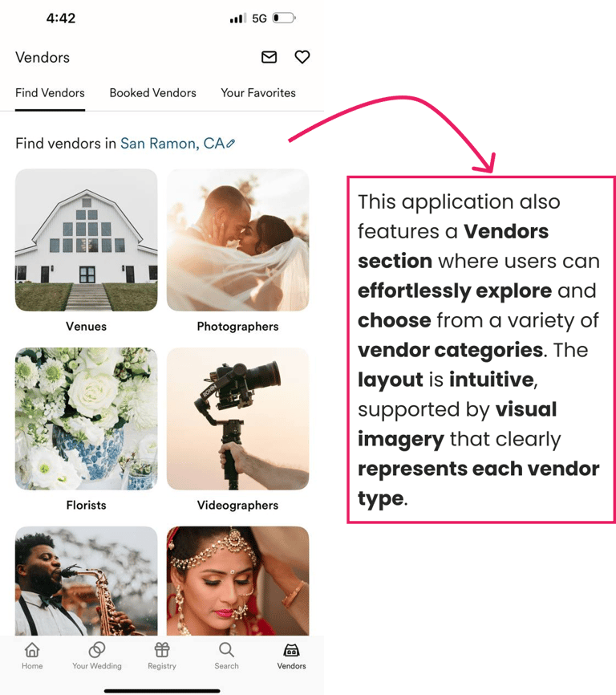Open the messages envelope icon
This screenshot has width=616, height=695.
[x=269, y=57]
